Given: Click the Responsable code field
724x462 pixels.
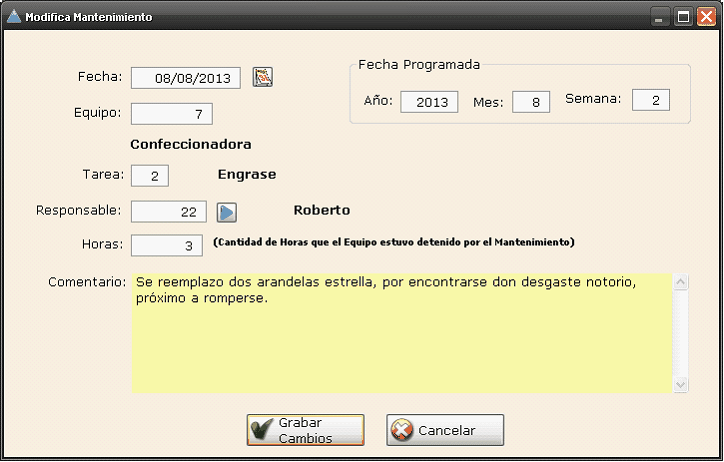Looking at the screenshot, I should [x=169, y=212].
